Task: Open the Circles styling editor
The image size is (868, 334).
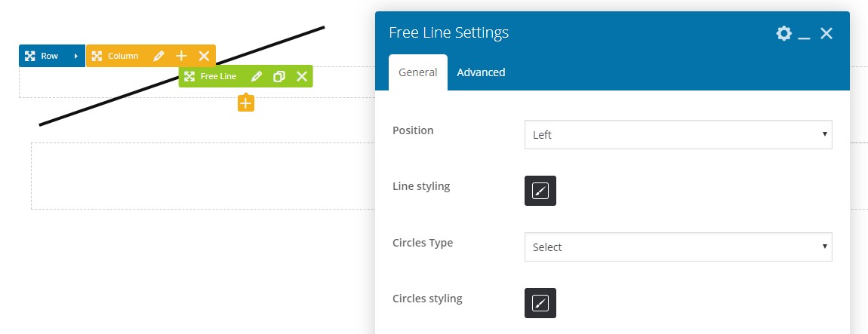Action: 540,303
